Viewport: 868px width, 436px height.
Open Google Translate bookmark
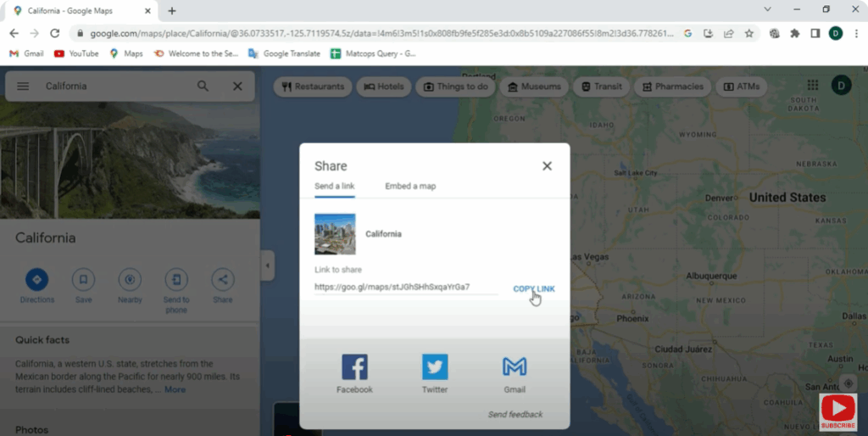tap(285, 53)
